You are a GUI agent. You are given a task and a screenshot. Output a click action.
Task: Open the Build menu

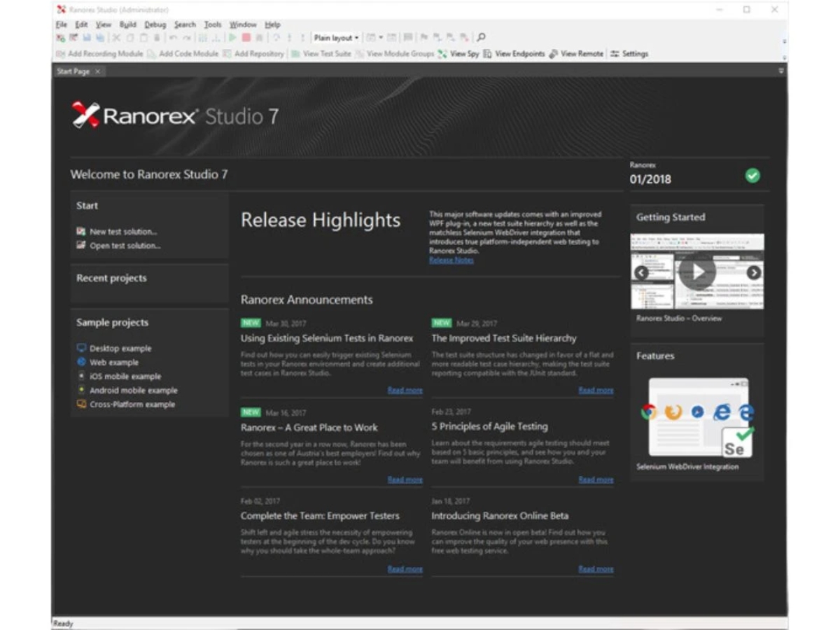pos(128,24)
